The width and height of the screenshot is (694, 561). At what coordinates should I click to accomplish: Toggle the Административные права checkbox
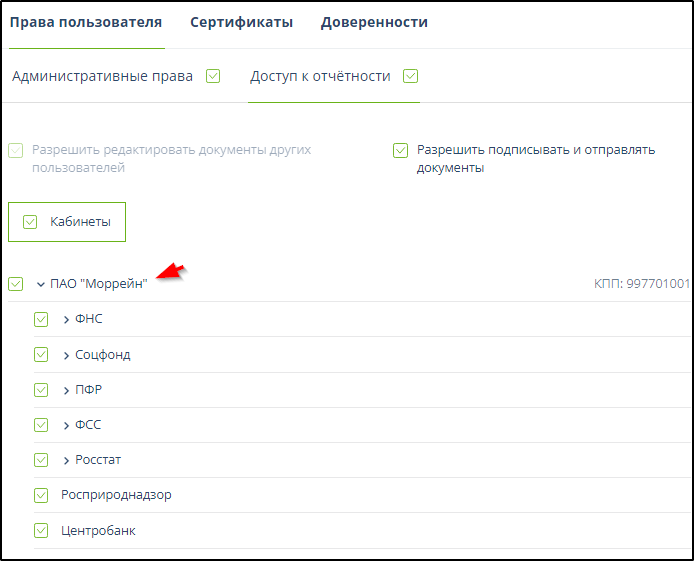213,76
